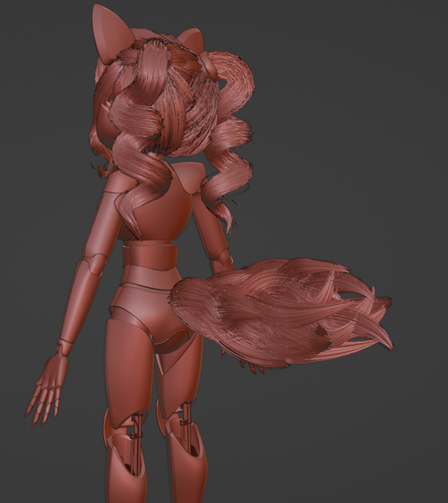The height and width of the screenshot is (503, 448).
Task: Select the smaller right ear
Action: point(191,41)
